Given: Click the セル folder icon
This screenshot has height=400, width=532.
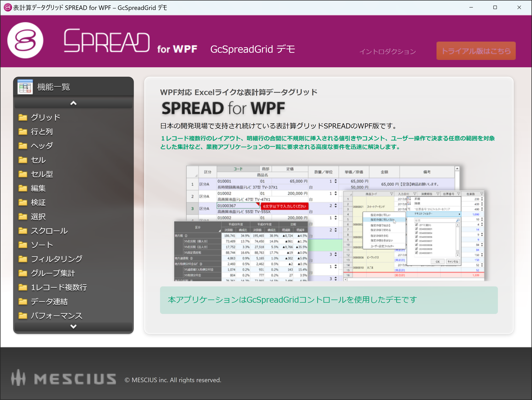Looking at the screenshot, I should click(x=23, y=160).
